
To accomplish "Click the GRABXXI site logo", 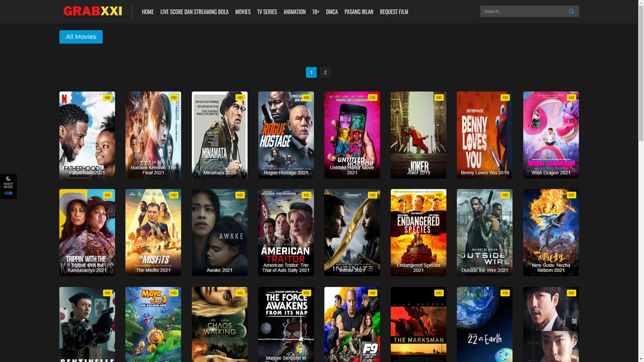I will coord(93,11).
